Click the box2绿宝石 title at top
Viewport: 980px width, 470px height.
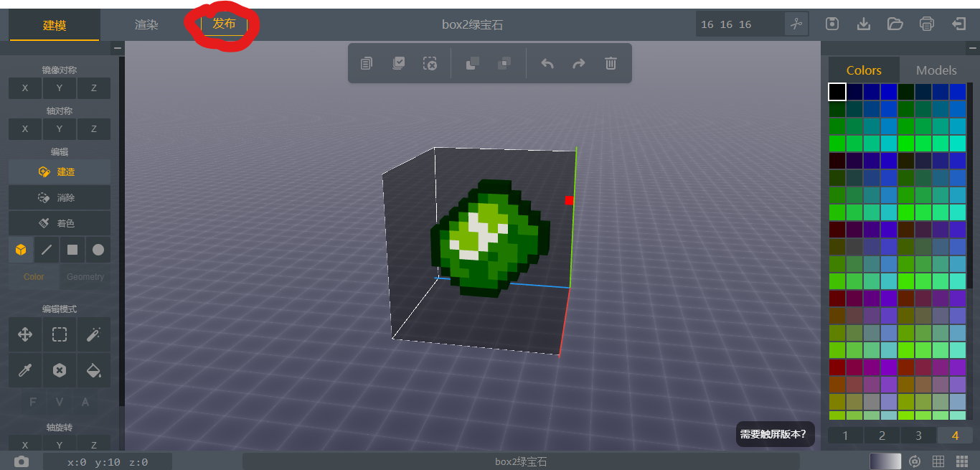click(472, 24)
